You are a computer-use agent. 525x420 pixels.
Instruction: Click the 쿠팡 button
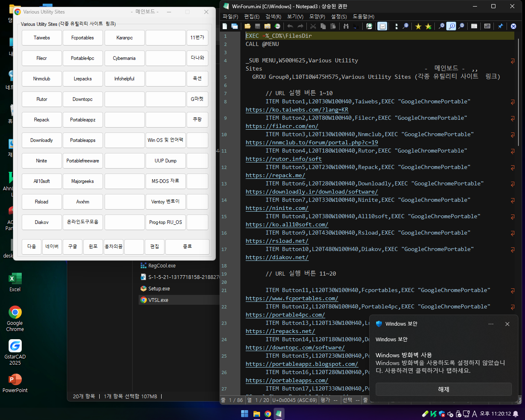(x=197, y=120)
